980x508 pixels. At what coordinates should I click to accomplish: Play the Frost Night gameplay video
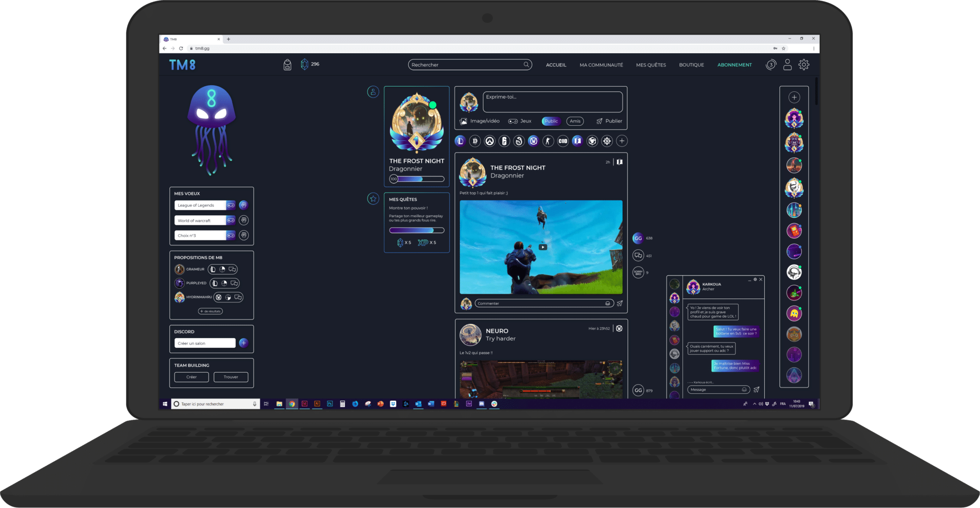(543, 247)
